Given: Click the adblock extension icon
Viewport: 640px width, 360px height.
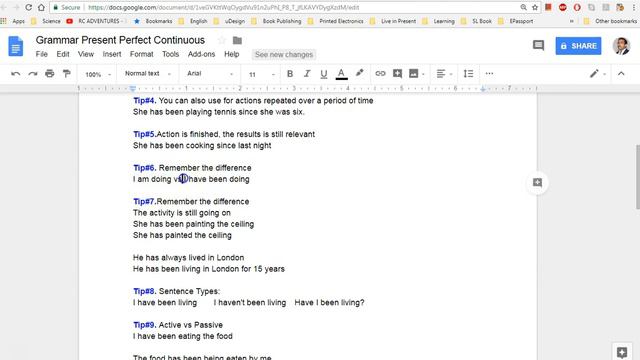Looking at the screenshot, I should coord(562,7).
